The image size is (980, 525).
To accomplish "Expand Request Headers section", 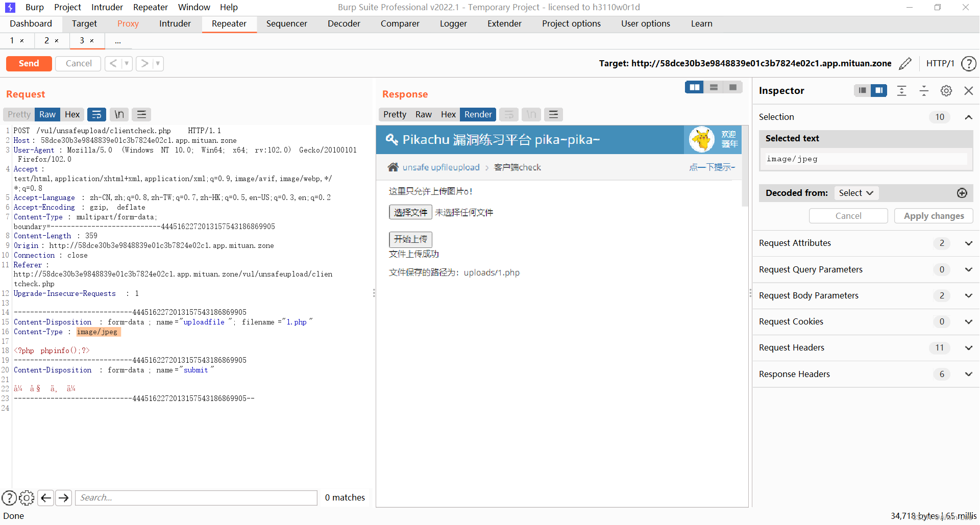I will tap(968, 348).
